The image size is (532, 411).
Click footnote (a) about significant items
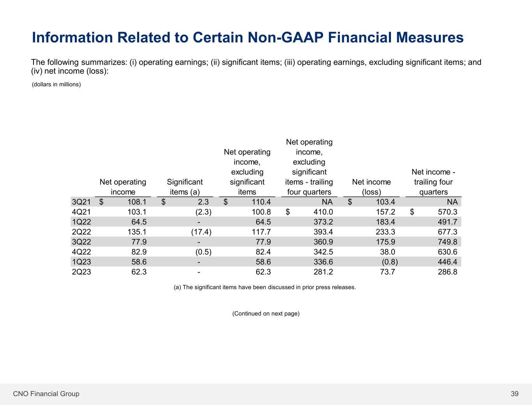coord(265,288)
